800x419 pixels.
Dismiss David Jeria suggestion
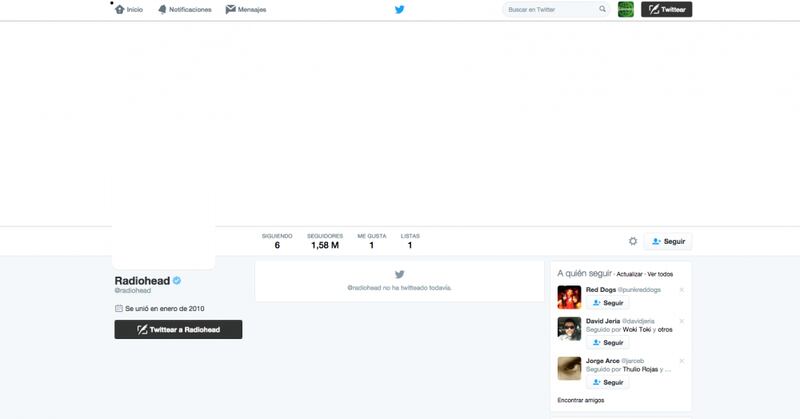(x=682, y=321)
